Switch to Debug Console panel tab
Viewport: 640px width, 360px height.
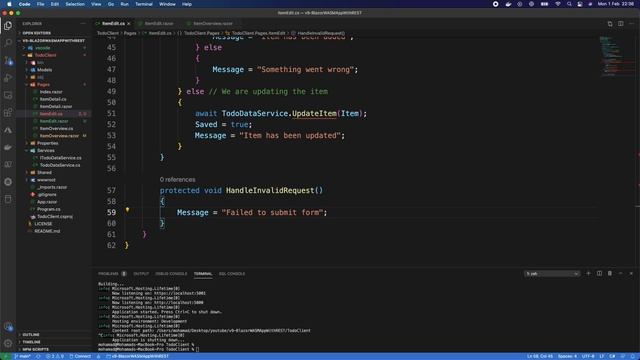click(171, 273)
